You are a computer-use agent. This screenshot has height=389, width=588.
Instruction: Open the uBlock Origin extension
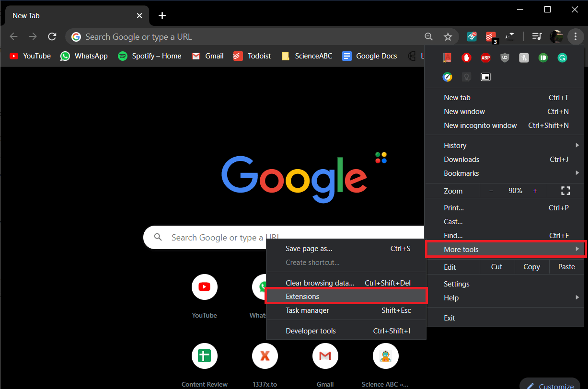click(x=505, y=57)
